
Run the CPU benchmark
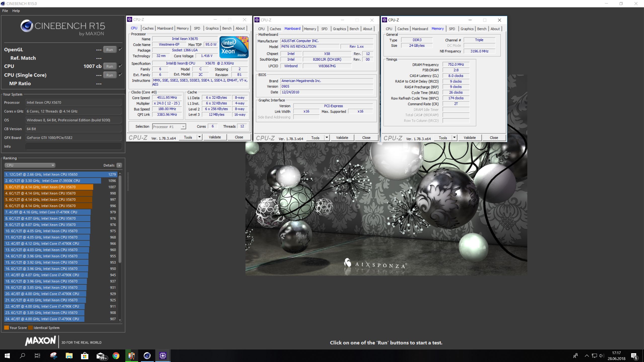coord(109,66)
